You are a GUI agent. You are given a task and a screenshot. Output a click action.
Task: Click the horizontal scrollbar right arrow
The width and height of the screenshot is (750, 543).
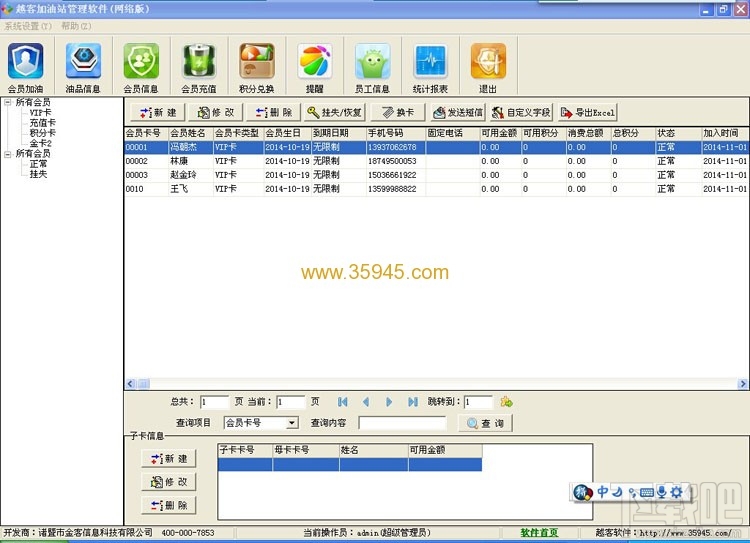tap(743, 384)
